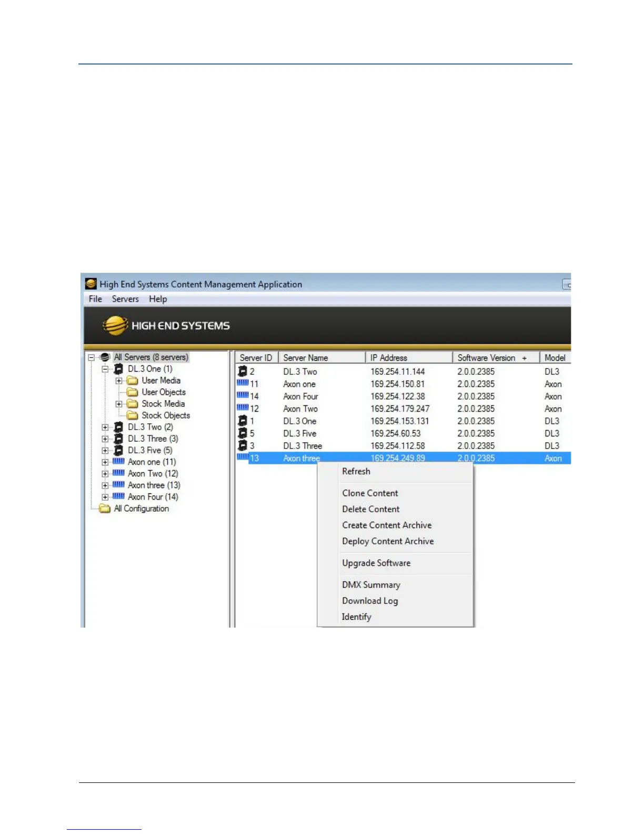Image resolution: width=644 pixels, height=834 pixels.
Task: Select Upgrade Software in context menu
Action: [376, 563]
